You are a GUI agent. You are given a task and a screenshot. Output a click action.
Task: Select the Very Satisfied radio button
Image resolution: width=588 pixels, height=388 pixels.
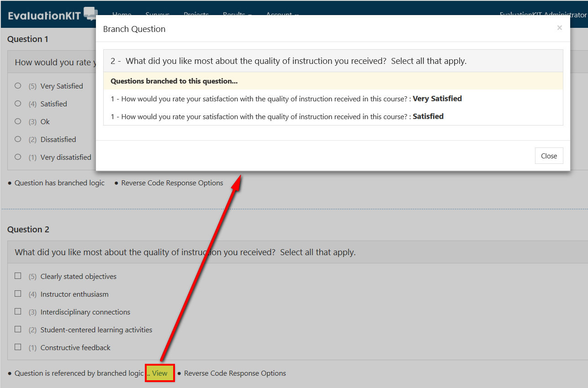(x=17, y=85)
